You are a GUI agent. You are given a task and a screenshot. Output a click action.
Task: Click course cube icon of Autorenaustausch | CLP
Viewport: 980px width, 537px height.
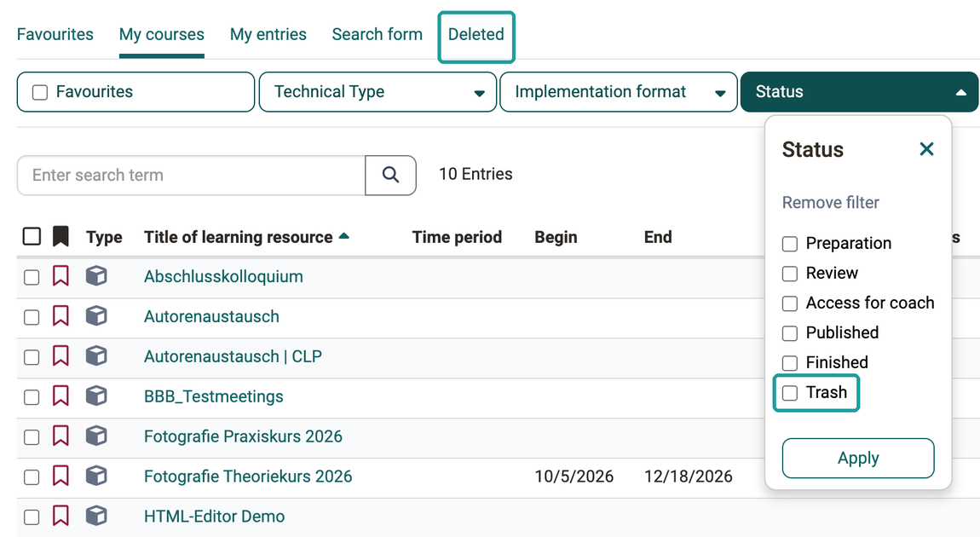coord(96,355)
